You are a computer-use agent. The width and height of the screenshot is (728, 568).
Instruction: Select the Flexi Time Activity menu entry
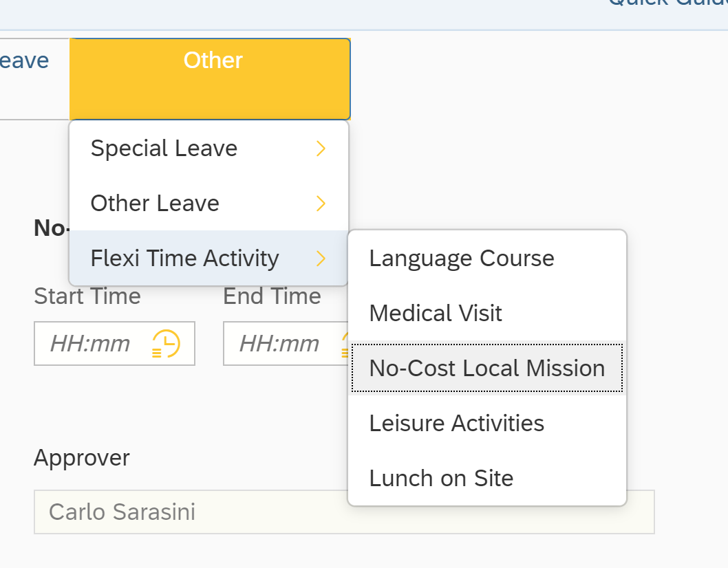tap(184, 259)
